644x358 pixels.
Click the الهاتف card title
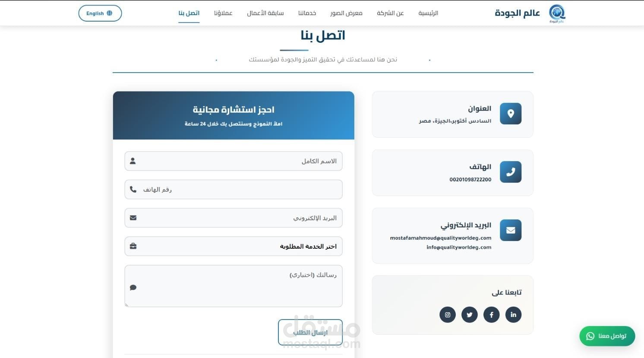pos(480,167)
